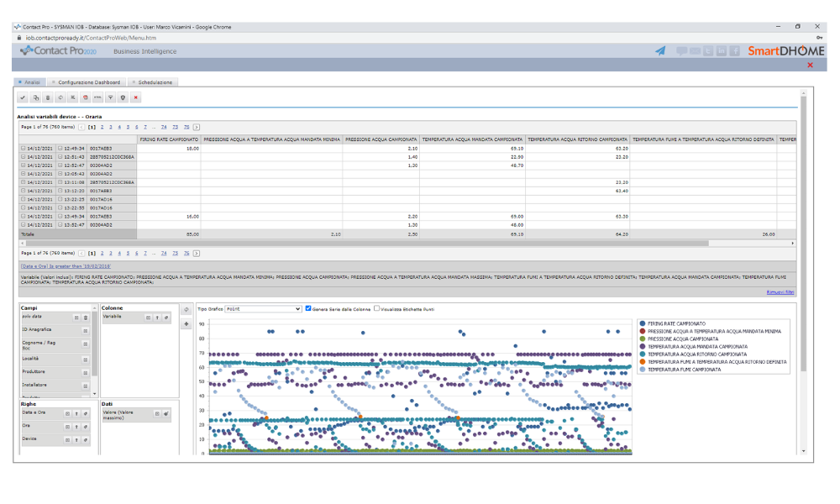
Task: Click the checkmark confirm toolbar icon
Action: tap(23, 97)
